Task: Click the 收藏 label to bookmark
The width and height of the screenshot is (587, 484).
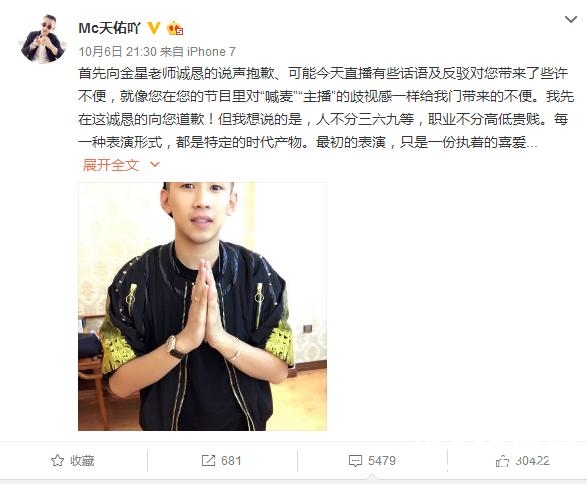Action: pyautogui.click(x=82, y=460)
